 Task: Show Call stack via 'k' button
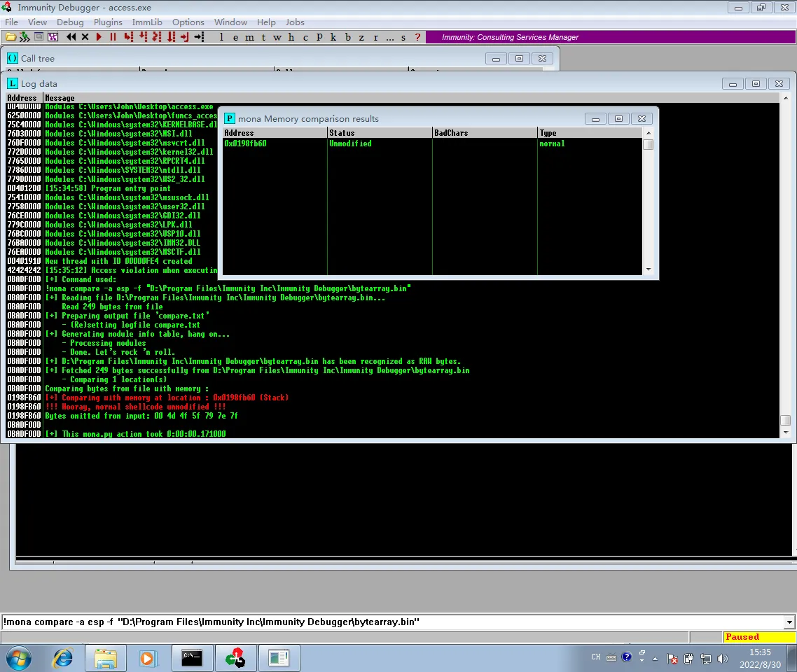click(333, 37)
